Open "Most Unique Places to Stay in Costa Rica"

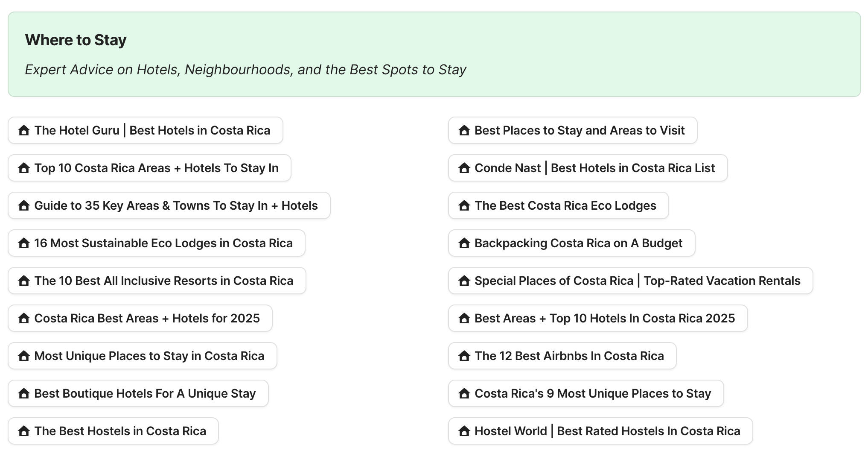pos(142,356)
